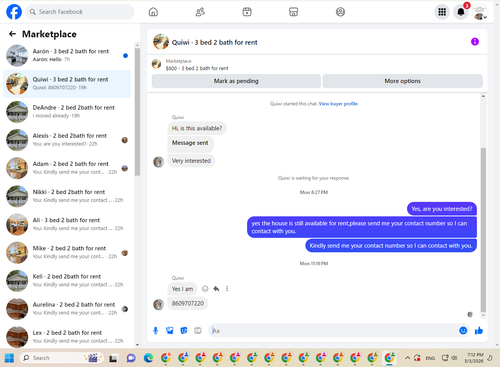This screenshot has width=500, height=367.
Task: Open the Windows Start button
Action: point(9,358)
